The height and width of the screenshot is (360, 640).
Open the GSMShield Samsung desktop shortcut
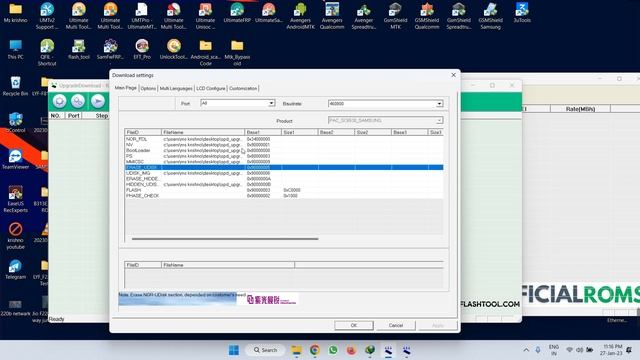tap(490, 16)
